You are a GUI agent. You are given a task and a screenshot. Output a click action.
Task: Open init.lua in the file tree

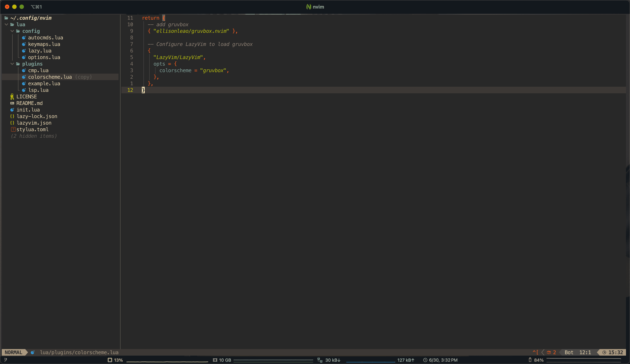click(28, 110)
